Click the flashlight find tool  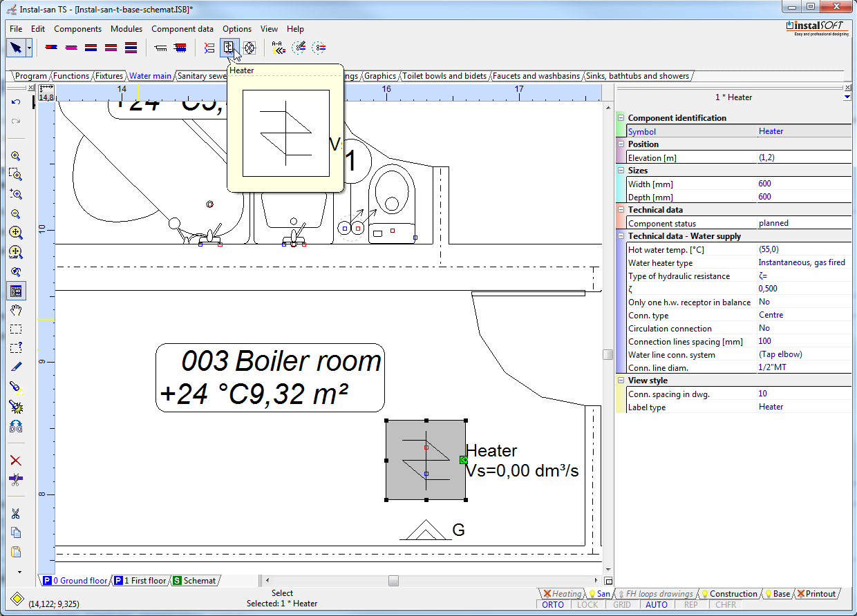16,388
